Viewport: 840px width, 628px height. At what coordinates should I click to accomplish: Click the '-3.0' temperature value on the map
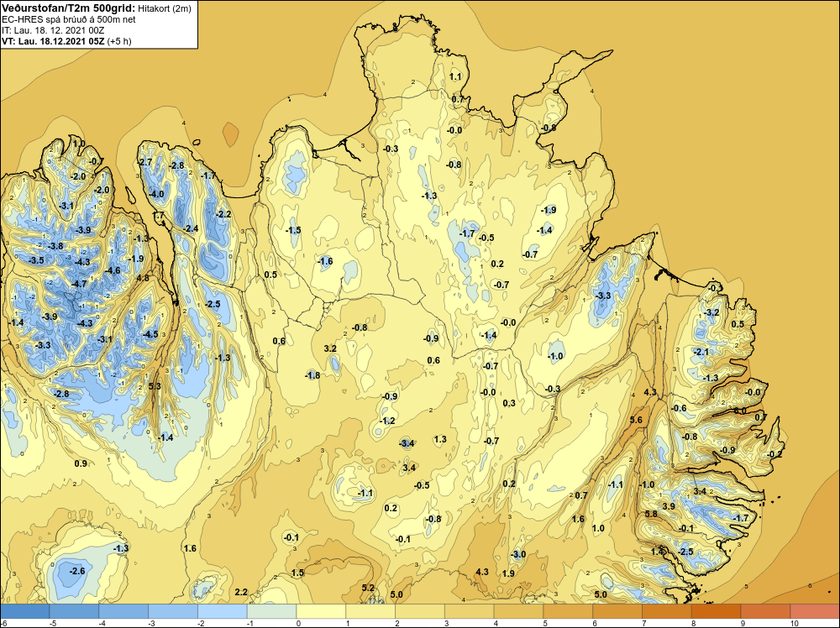518,554
